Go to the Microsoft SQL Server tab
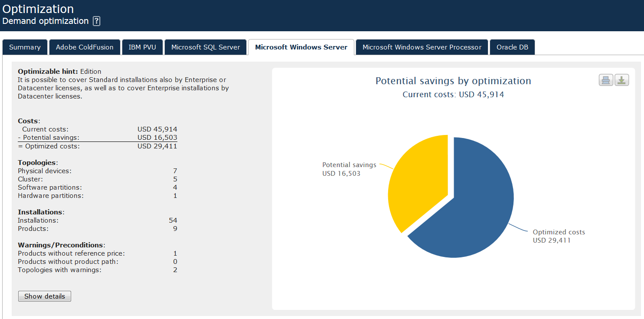644x319 pixels. pyautogui.click(x=206, y=47)
